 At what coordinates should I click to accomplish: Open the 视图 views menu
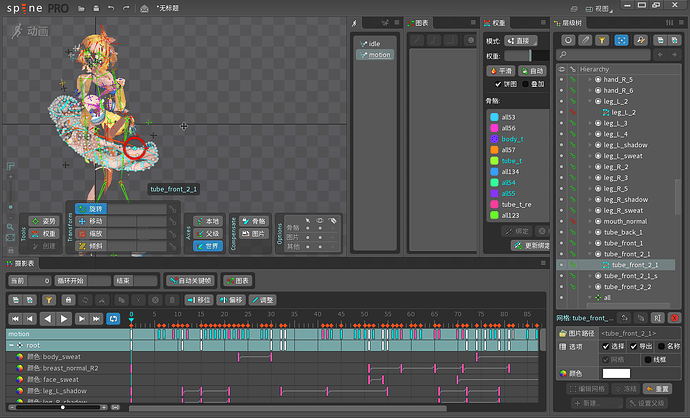[598, 9]
